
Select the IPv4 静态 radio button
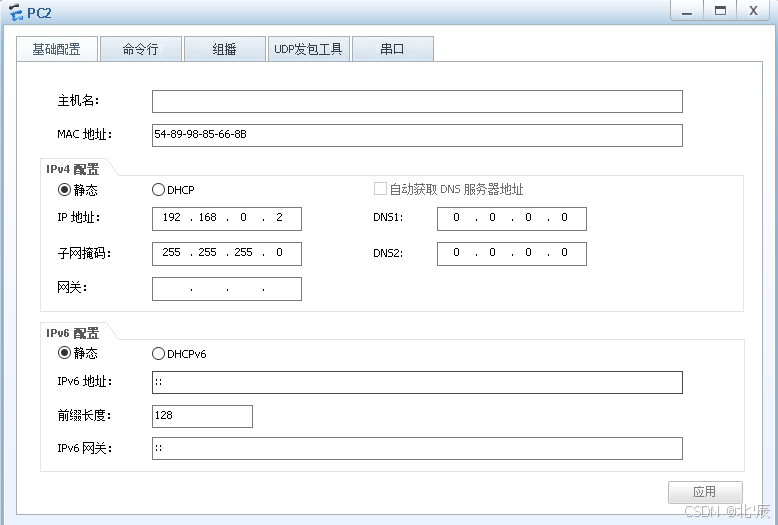[64, 190]
